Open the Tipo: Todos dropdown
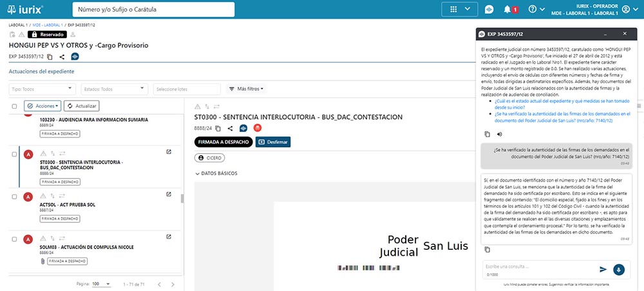The height and width of the screenshot is (291, 644). click(x=44, y=89)
